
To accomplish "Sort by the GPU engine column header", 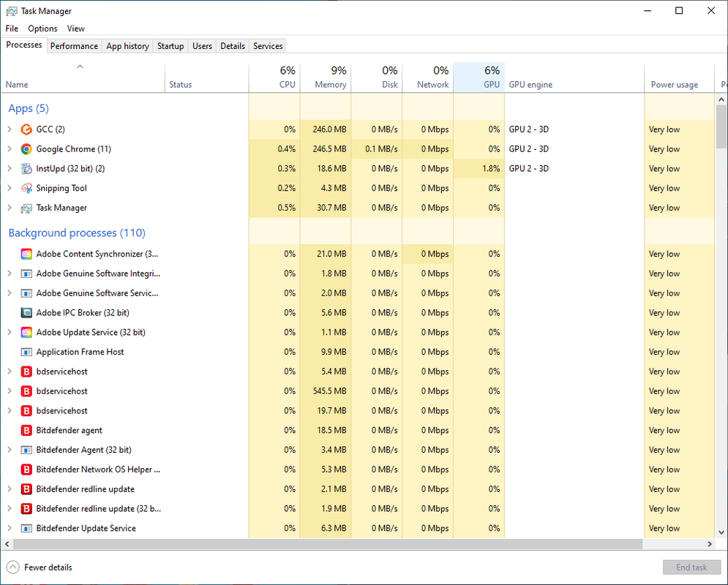I will coord(574,78).
